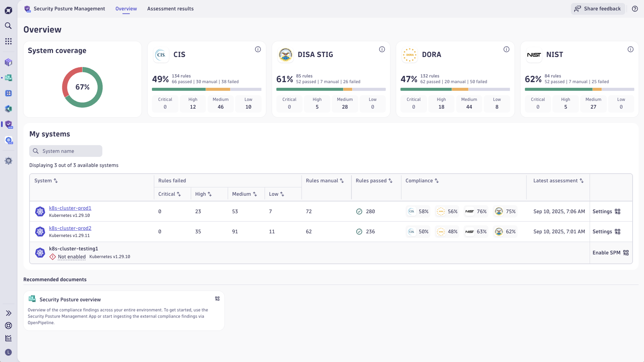
Task: Select the Overview tab
Action: (126, 9)
